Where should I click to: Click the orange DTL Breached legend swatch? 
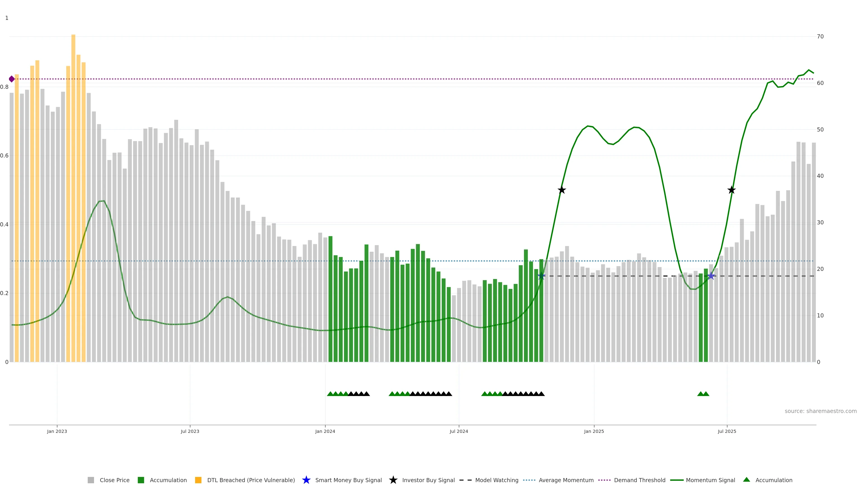click(x=198, y=480)
